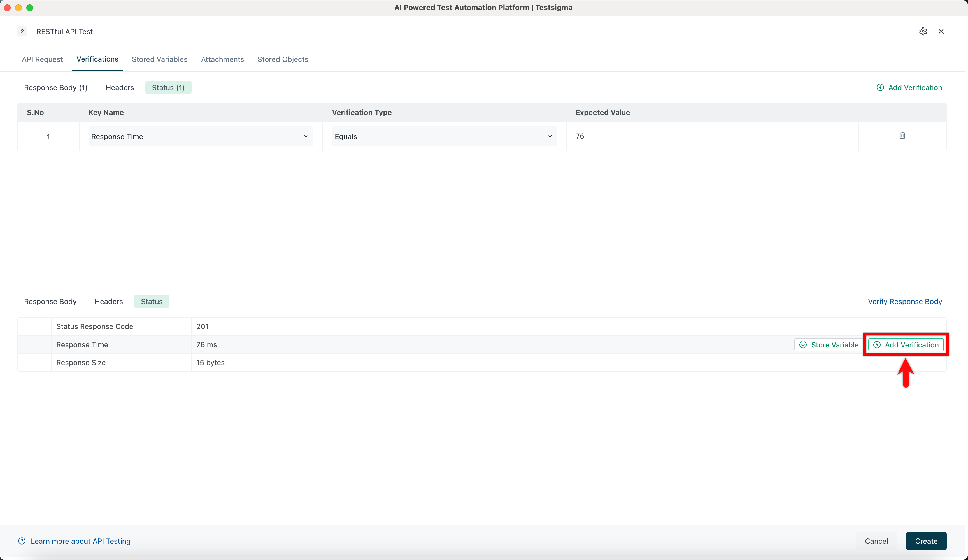Activate the Status filter in the response section
The width and height of the screenshot is (968, 560).
pos(151,301)
